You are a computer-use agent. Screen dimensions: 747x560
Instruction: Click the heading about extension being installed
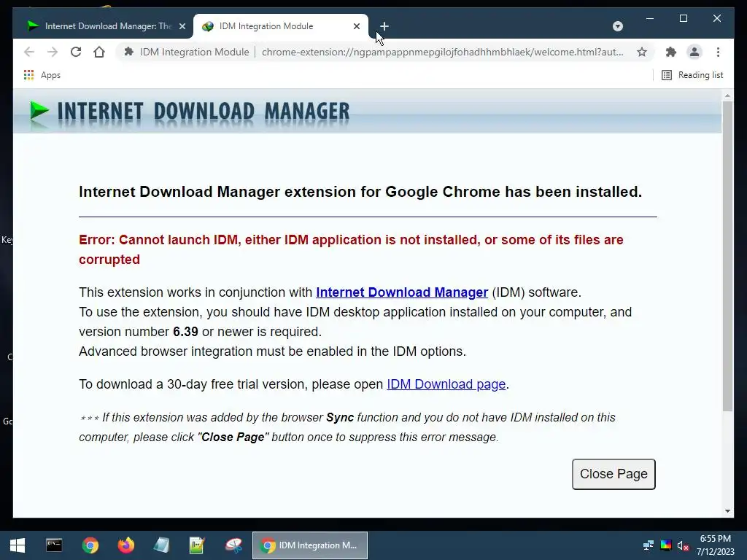[x=360, y=192]
